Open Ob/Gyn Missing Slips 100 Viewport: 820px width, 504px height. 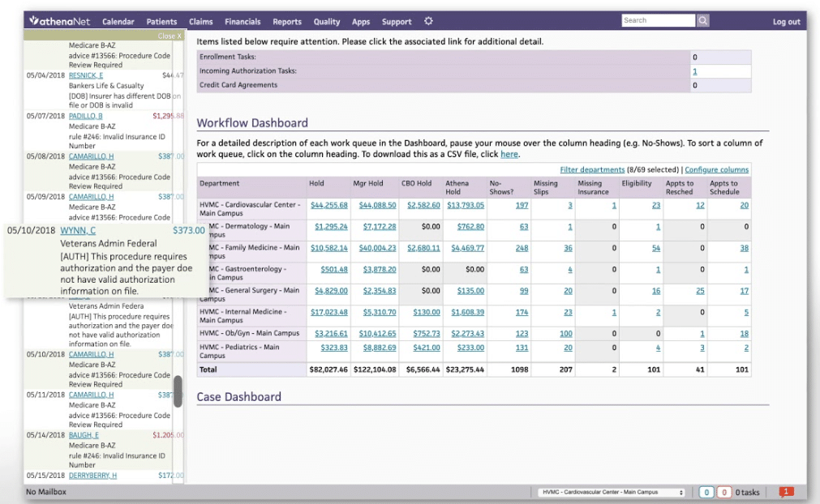(566, 334)
